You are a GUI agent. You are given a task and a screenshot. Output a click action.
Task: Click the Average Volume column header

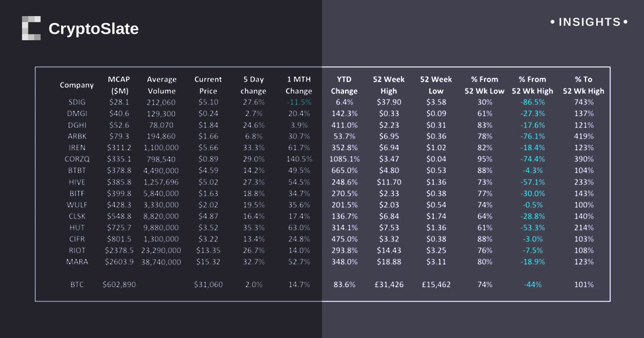pos(162,85)
